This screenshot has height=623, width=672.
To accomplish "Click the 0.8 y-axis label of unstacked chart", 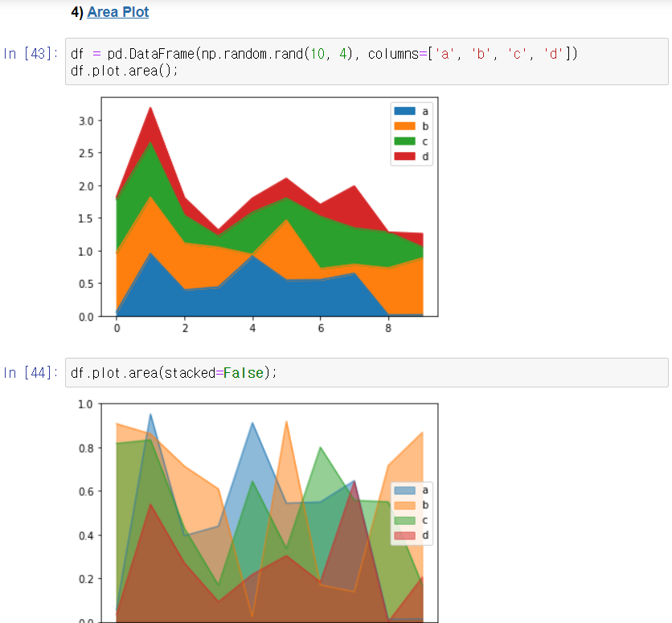I will coord(86,449).
